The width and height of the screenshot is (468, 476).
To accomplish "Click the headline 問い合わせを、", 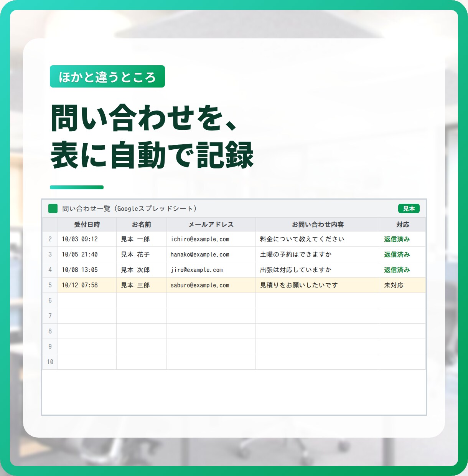I will (x=144, y=117).
